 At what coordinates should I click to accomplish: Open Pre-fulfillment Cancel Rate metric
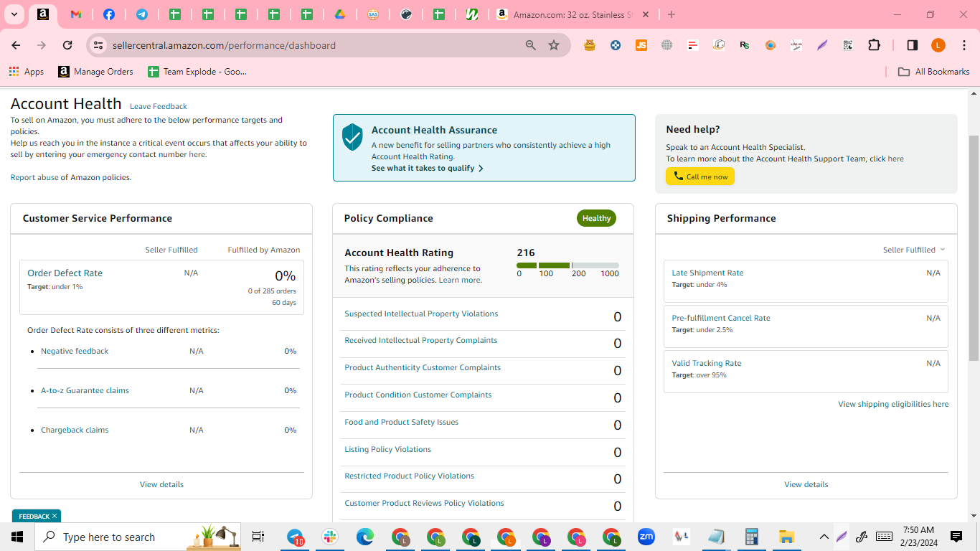pos(721,318)
